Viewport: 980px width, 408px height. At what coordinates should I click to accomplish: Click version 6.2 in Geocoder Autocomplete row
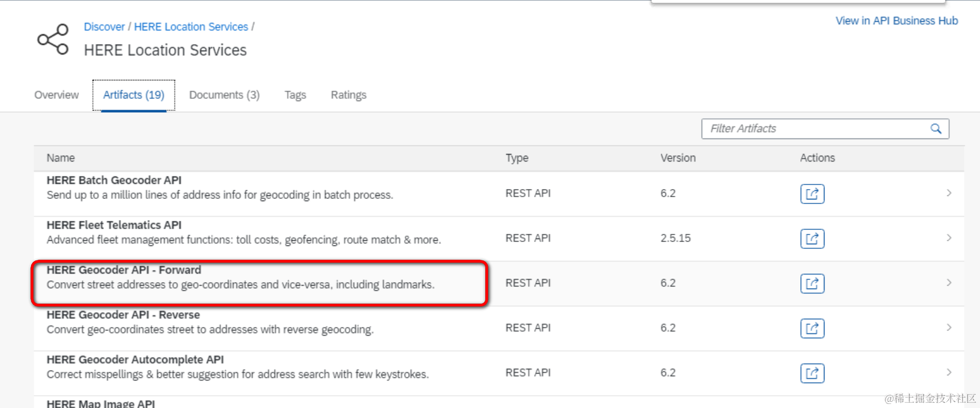tap(668, 372)
